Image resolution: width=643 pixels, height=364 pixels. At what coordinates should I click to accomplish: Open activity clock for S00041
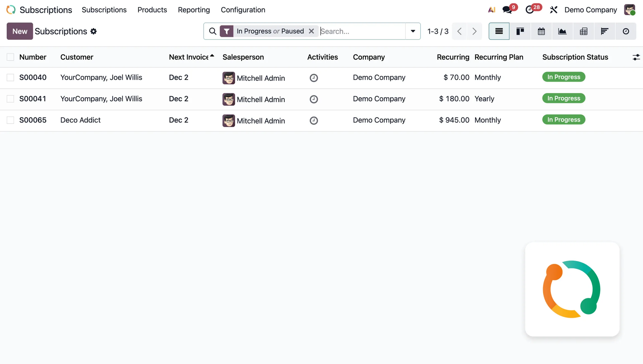tap(314, 99)
